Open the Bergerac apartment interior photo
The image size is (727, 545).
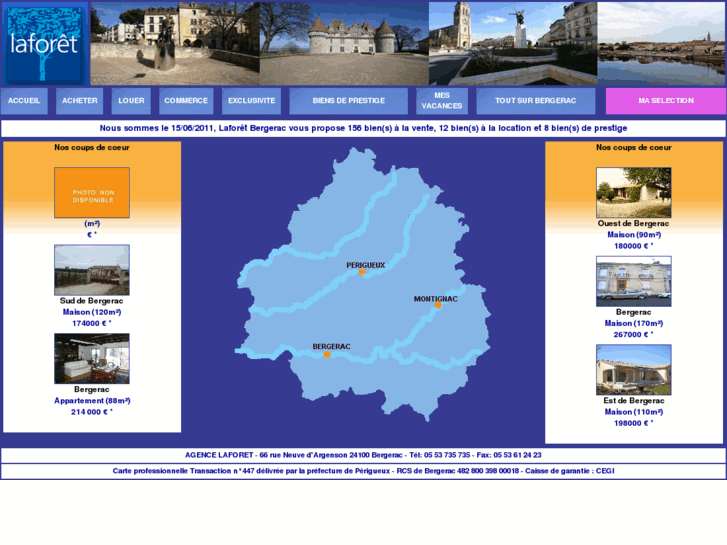click(92, 359)
